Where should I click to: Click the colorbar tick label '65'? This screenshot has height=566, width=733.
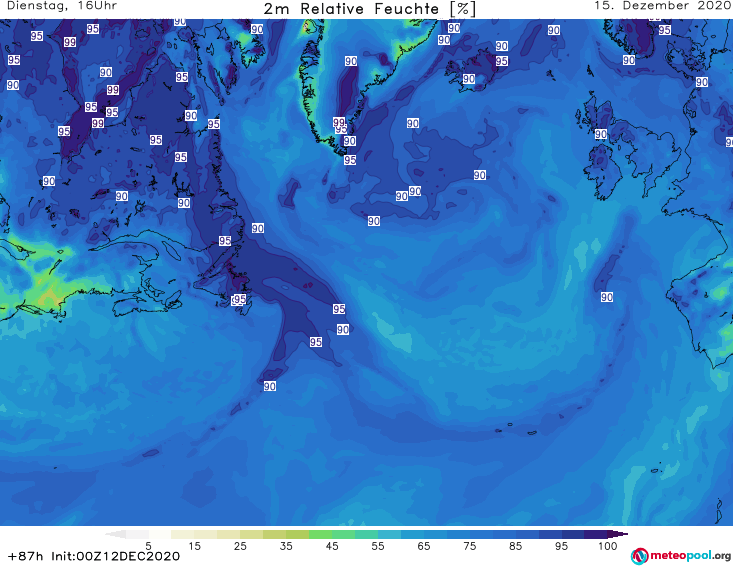pos(424,546)
